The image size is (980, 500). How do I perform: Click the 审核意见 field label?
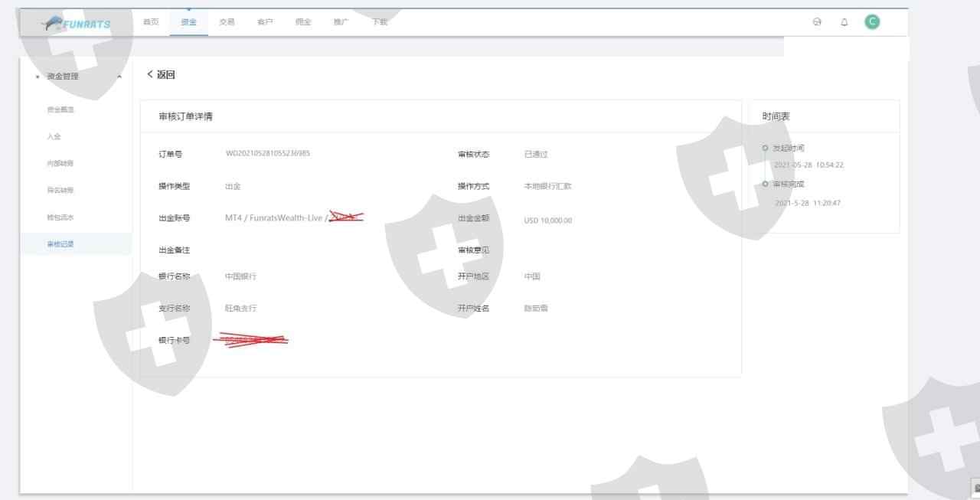click(473, 250)
